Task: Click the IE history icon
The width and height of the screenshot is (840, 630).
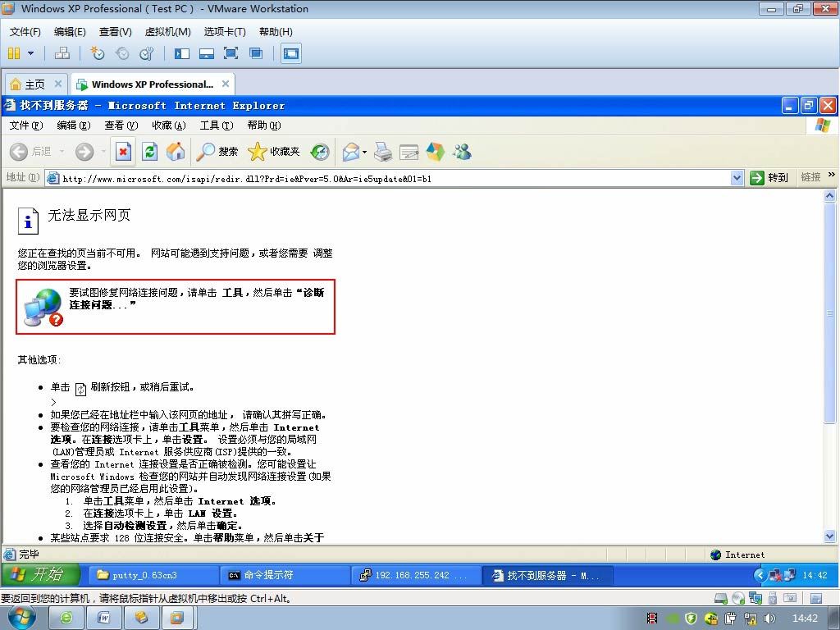Action: point(320,152)
